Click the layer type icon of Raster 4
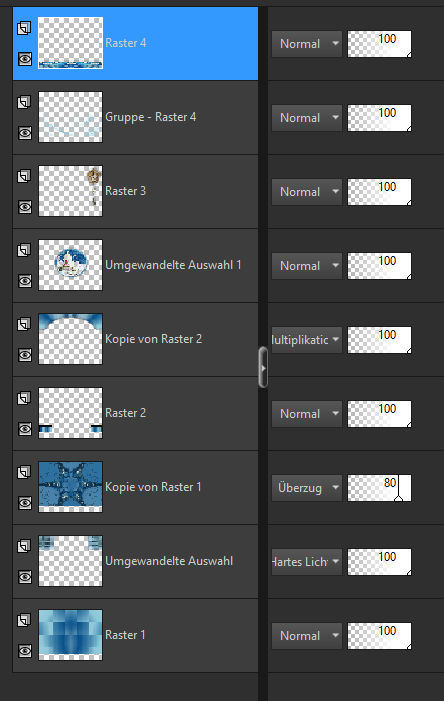Viewport: 444px width, 701px height. (24, 28)
